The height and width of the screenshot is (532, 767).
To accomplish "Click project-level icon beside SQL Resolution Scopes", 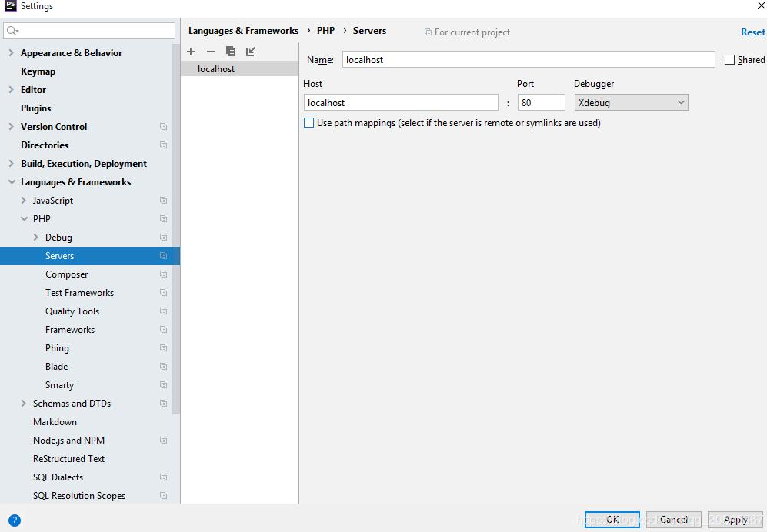I will 163,496.
